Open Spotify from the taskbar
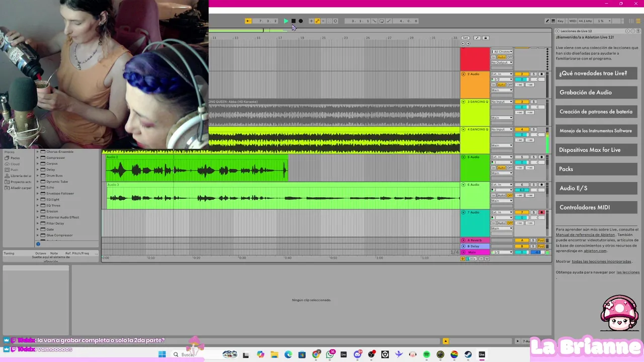The image size is (644, 362). pos(427,354)
